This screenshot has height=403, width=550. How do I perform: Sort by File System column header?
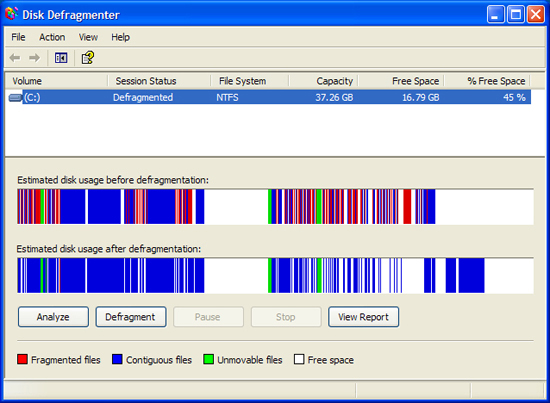click(250, 81)
